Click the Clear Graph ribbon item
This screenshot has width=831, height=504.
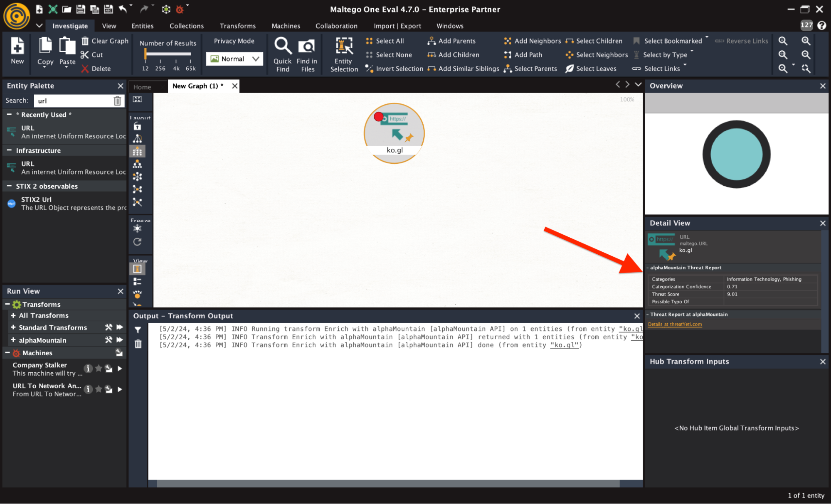[105, 41]
